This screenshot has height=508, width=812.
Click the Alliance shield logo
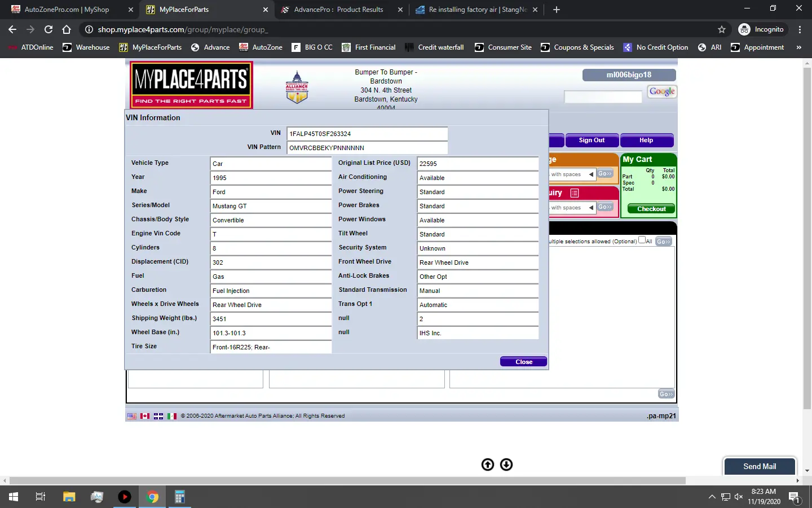click(297, 87)
